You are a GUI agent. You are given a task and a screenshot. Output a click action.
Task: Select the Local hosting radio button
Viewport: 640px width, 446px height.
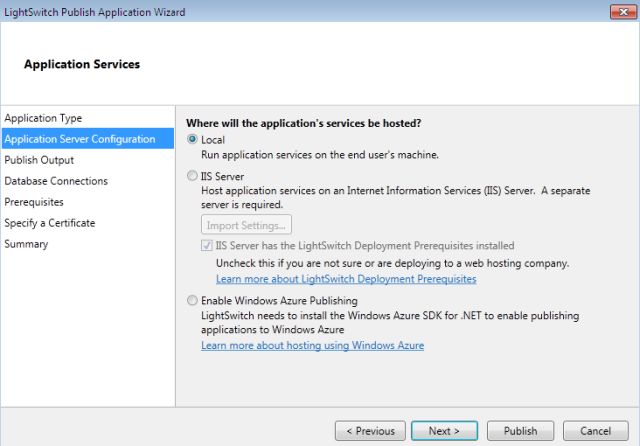192,139
